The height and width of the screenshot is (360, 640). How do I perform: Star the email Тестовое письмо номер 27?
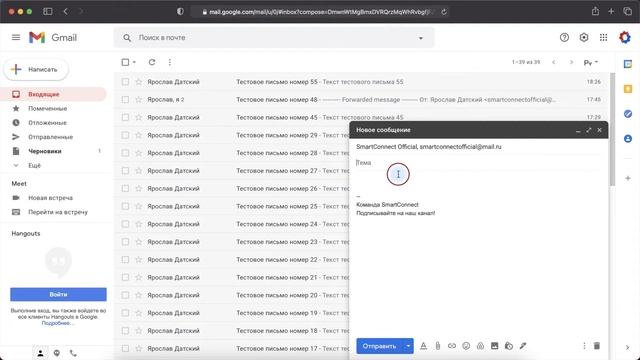coord(139,171)
